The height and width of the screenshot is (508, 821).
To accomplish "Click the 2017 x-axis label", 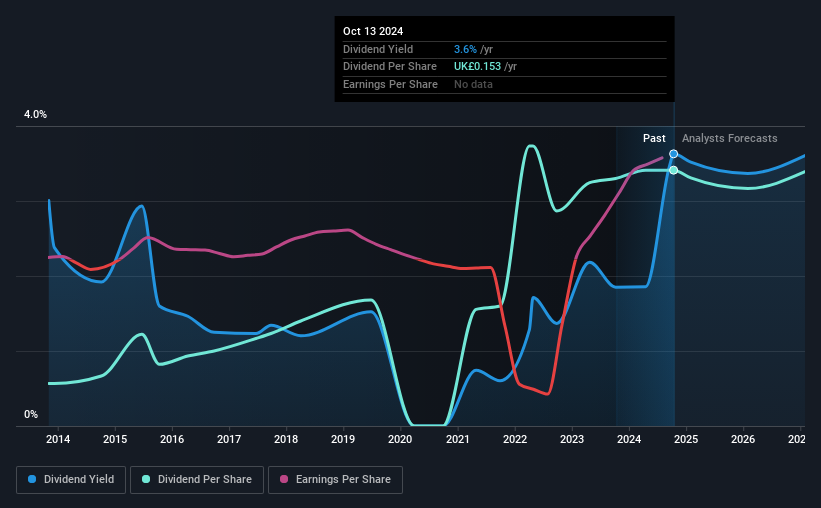I will 229,439.
